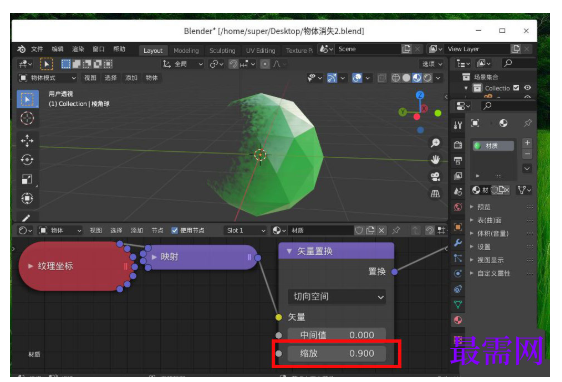Open the Scene properties tab

458,192
